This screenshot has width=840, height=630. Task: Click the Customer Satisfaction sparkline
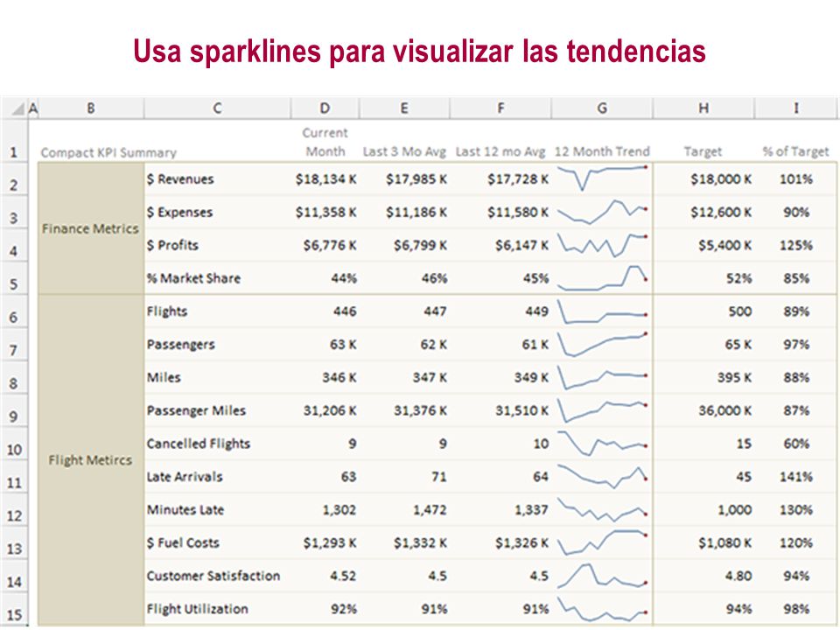(602, 576)
